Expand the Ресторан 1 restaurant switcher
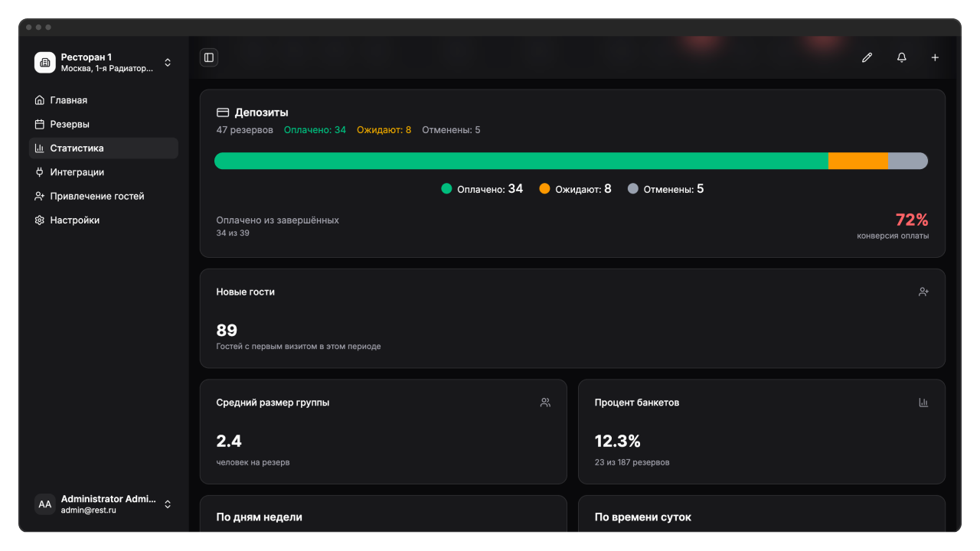 pyautogui.click(x=168, y=63)
